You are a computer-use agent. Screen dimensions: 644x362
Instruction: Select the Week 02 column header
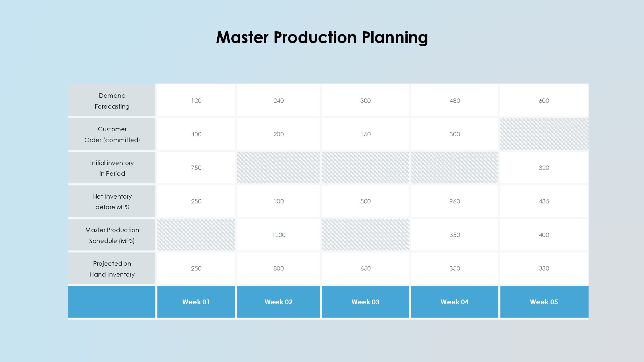pos(278,302)
